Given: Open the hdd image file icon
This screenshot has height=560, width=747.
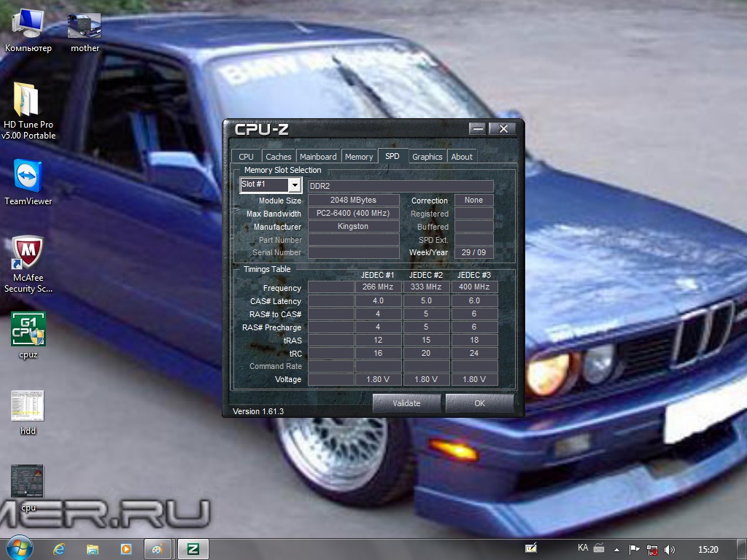Looking at the screenshot, I should click(28, 413).
